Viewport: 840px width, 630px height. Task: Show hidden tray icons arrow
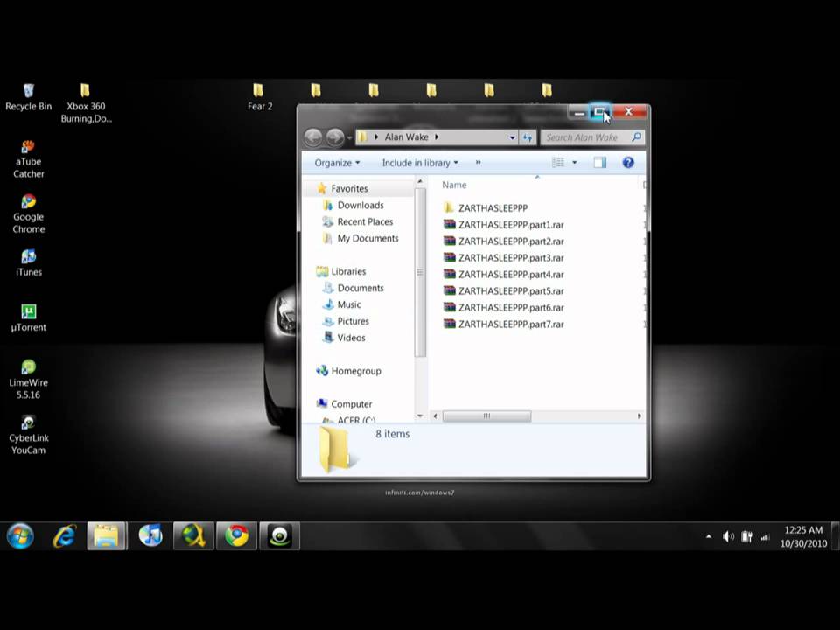pyautogui.click(x=709, y=536)
